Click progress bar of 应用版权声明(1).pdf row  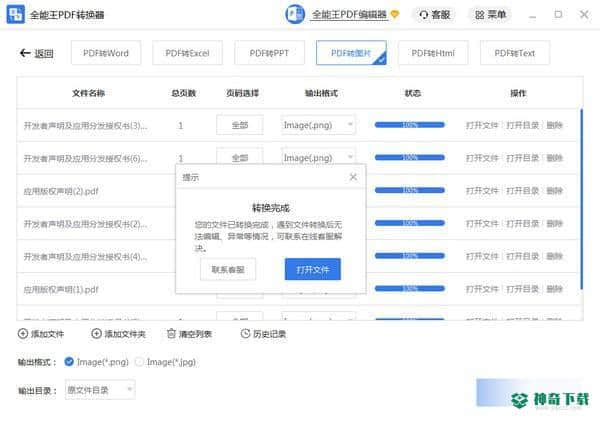pos(409,288)
